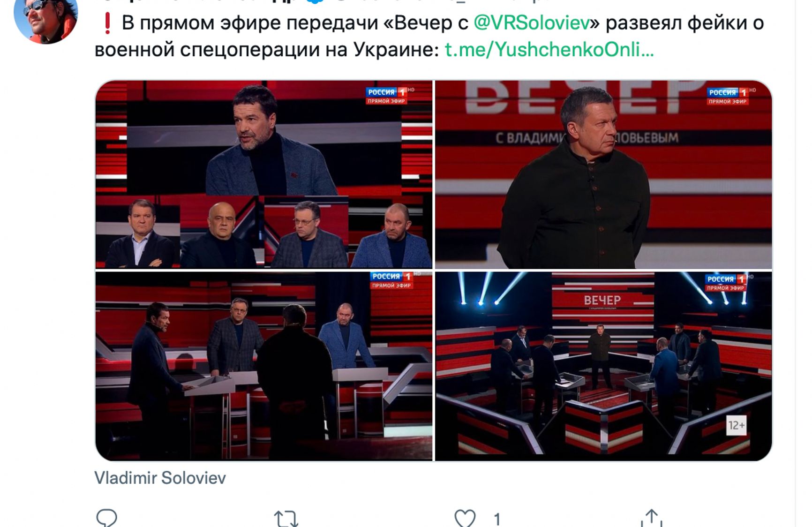
Task: Open image of guests at podiums
Action: tap(264, 366)
